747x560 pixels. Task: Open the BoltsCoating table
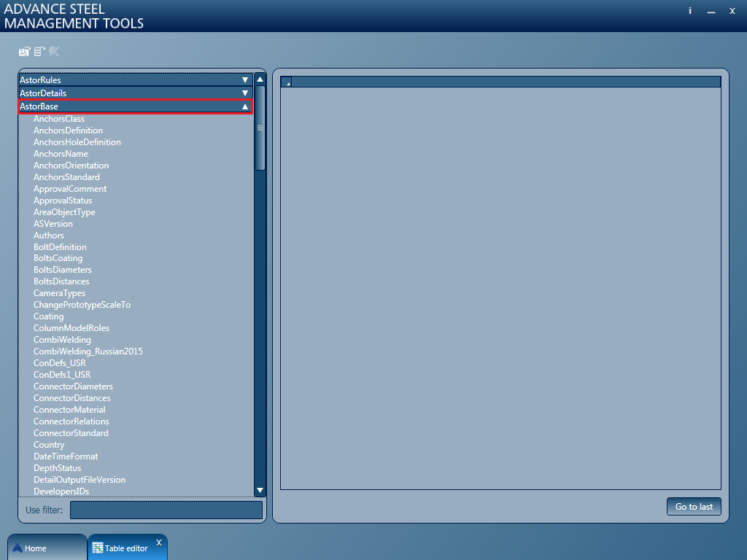pos(58,258)
